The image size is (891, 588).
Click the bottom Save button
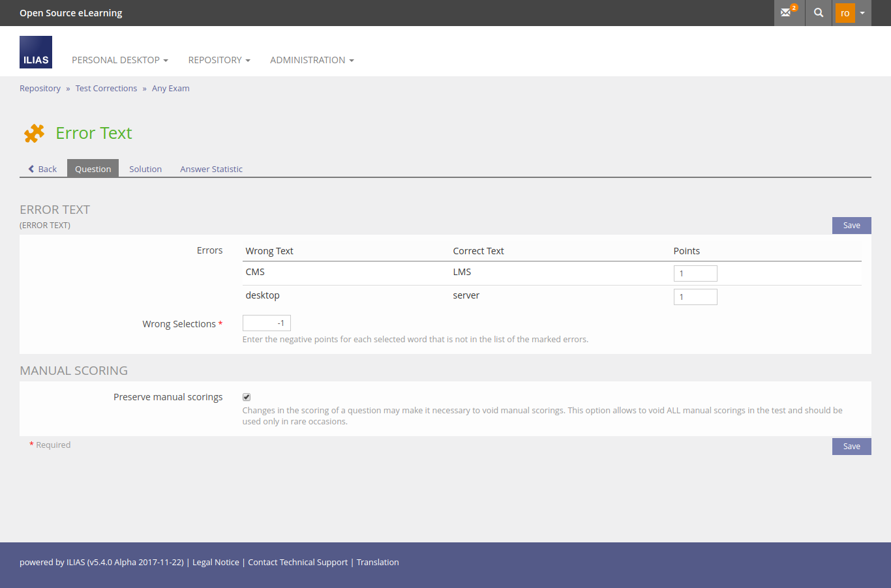point(851,447)
